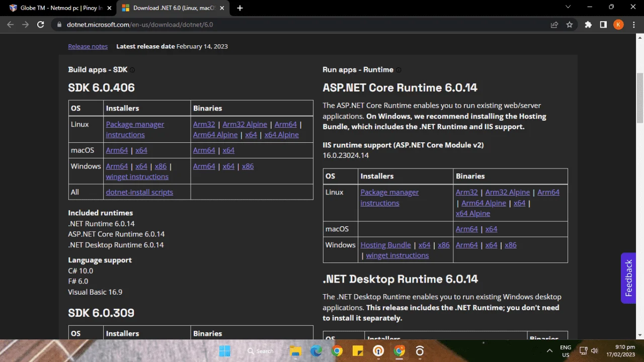Download ASP.NET Core Runtime macOS Arm64 binary

point(467,229)
